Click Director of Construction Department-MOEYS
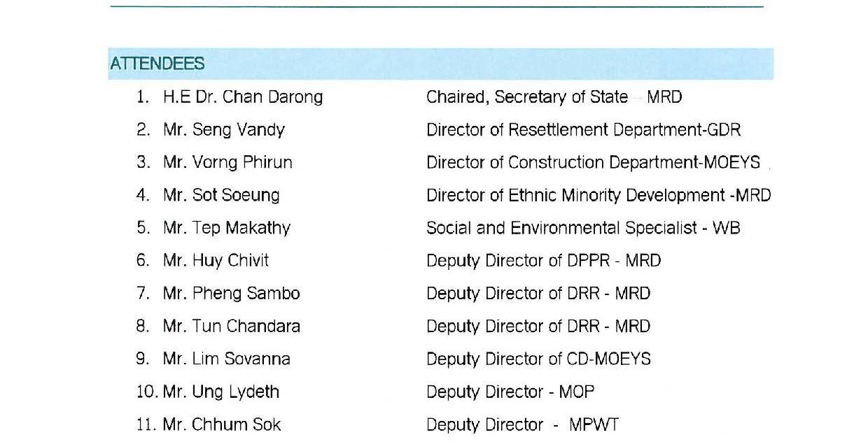The image size is (868, 444). pos(593,163)
